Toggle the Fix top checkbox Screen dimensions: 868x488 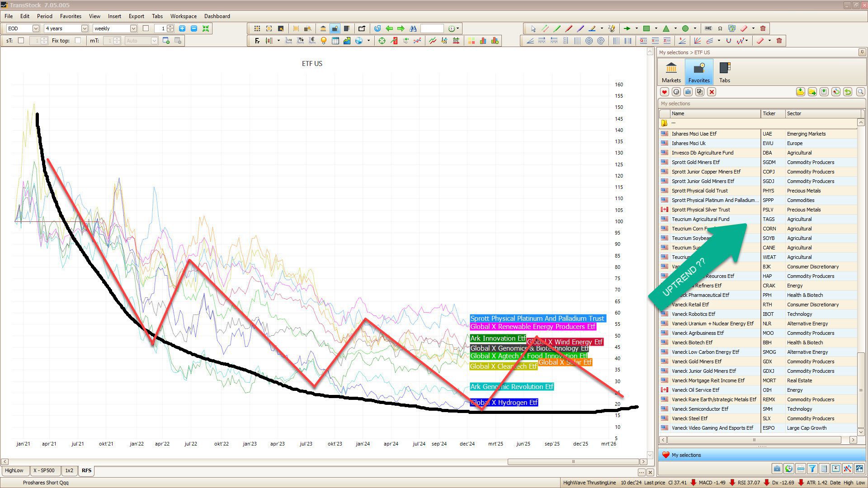(78, 41)
